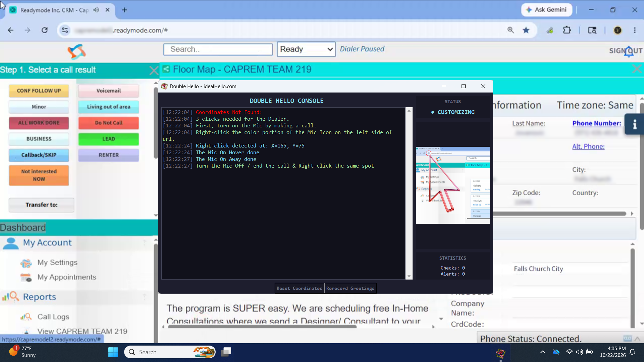Click Reset Coordinates in Double Hello
The width and height of the screenshot is (644, 362).
299,288
